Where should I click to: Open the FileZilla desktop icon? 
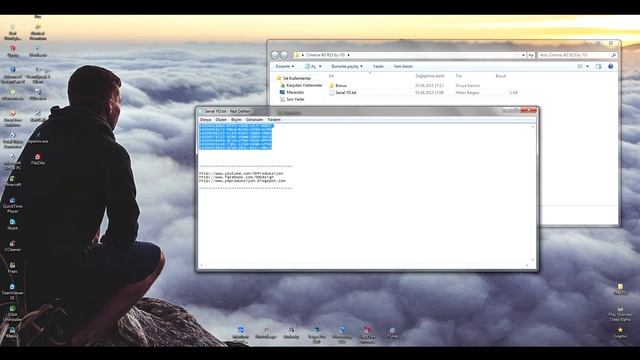click(x=38, y=159)
